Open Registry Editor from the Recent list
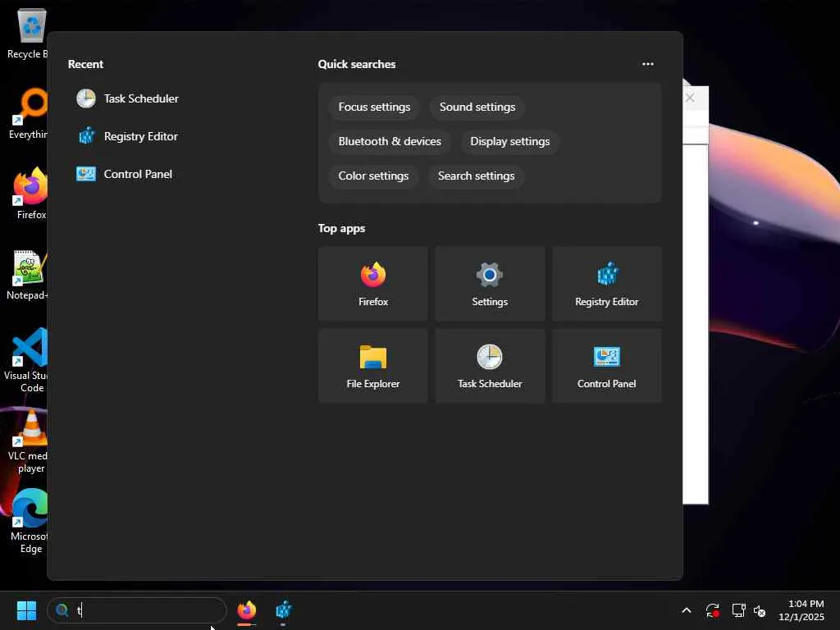This screenshot has width=840, height=630. [x=128, y=137]
